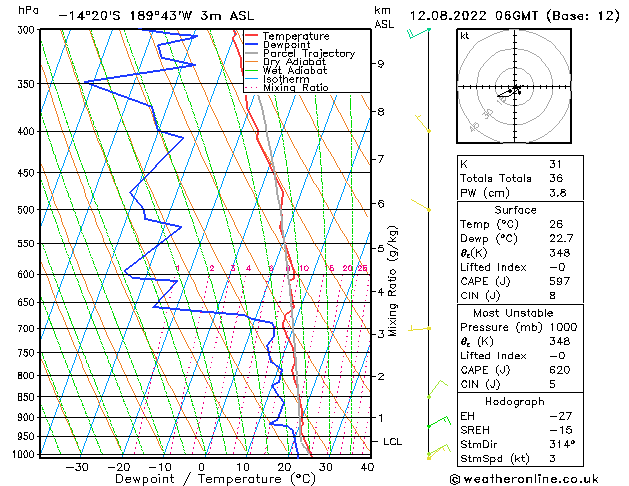Click the Most Unstable CIN value 5
Image resolution: width=629 pixels, height=486 pixels.
click(x=552, y=384)
